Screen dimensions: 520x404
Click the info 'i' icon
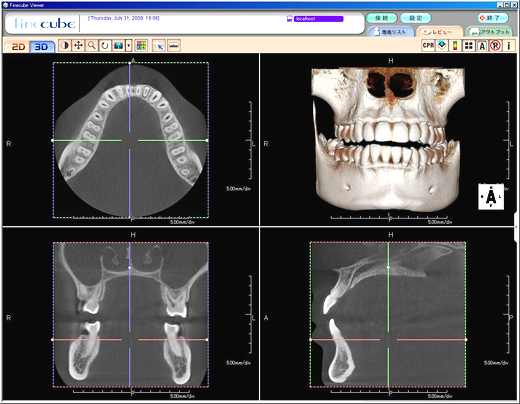(509, 45)
